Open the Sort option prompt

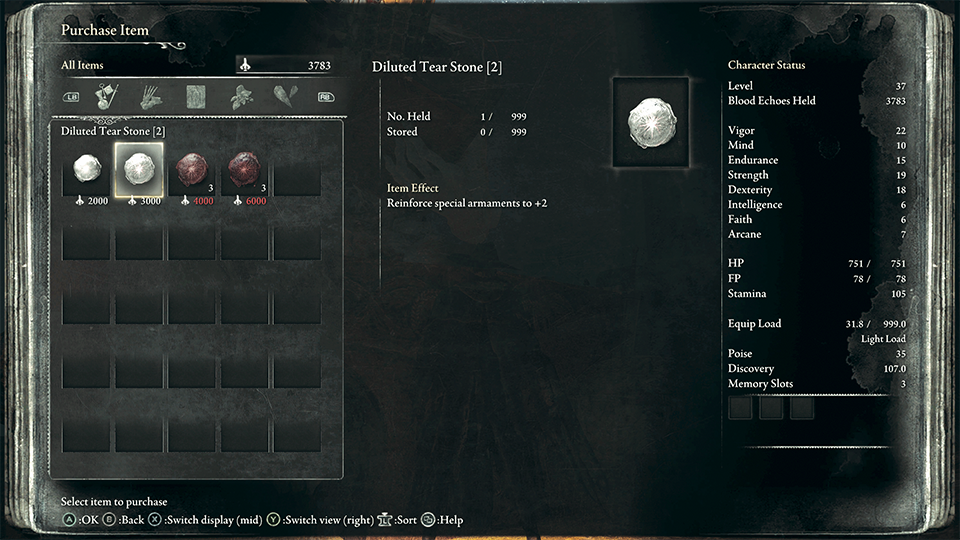(x=397, y=520)
